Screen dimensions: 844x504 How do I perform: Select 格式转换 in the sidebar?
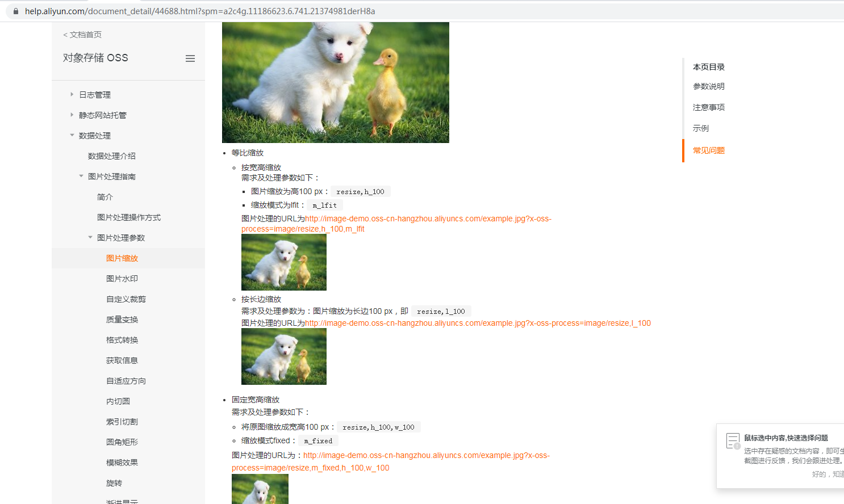click(x=122, y=340)
